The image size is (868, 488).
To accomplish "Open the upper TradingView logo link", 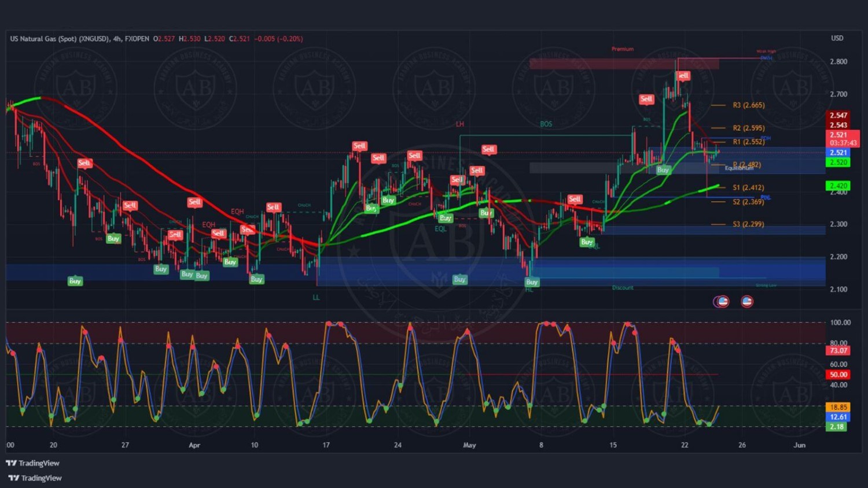I will point(32,463).
